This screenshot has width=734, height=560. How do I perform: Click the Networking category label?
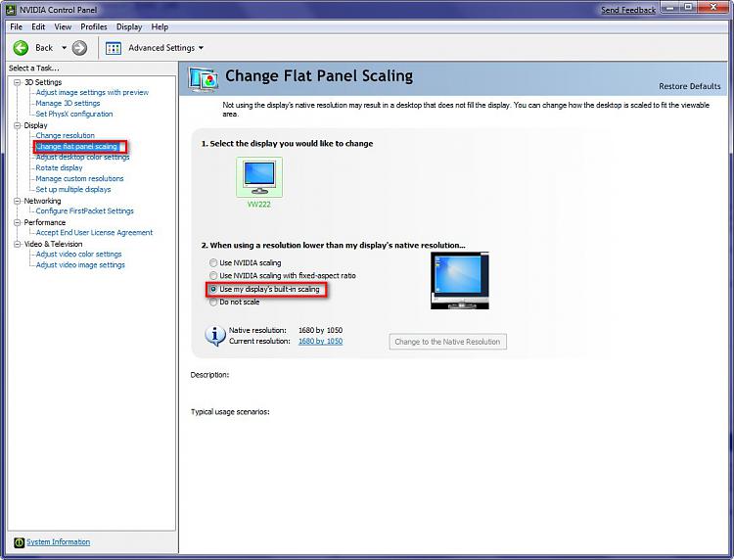pyautogui.click(x=42, y=201)
